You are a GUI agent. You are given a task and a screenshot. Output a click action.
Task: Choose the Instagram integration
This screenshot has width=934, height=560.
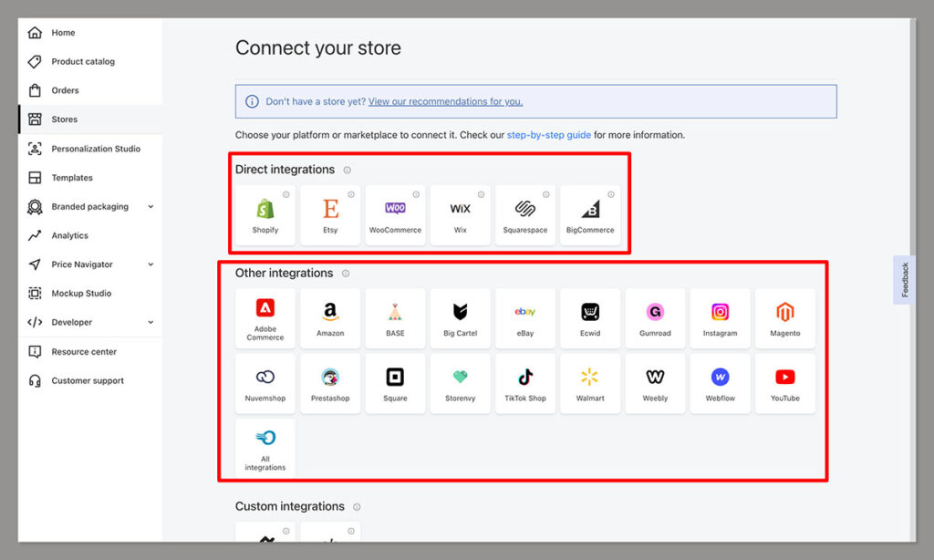(720, 318)
